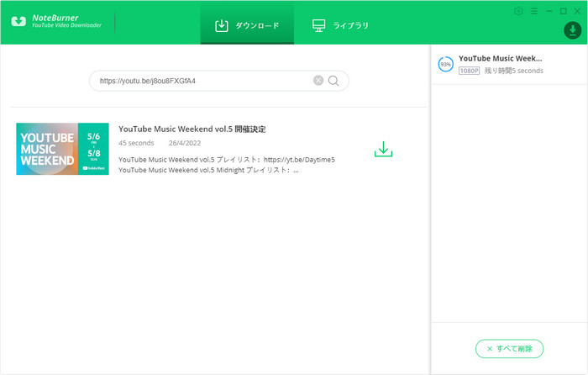Click the 残り時間5 seconds text
588x375 pixels.
(x=514, y=71)
